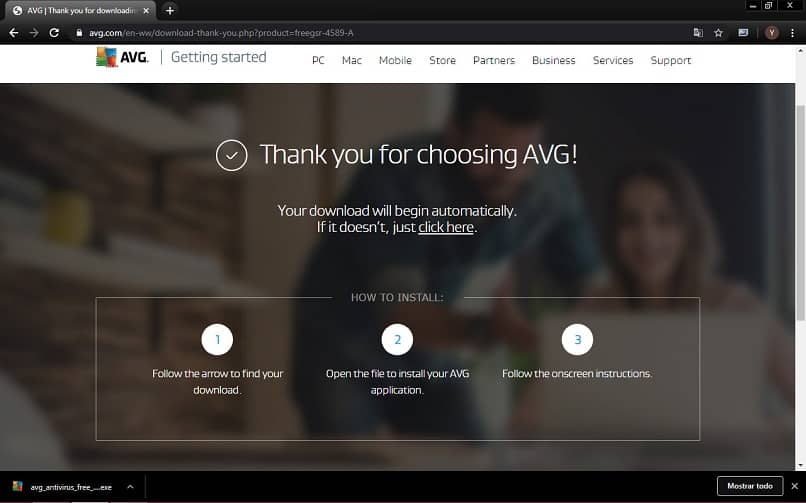
Task: Restore the Chrome window size
Action: tap(768, 6)
